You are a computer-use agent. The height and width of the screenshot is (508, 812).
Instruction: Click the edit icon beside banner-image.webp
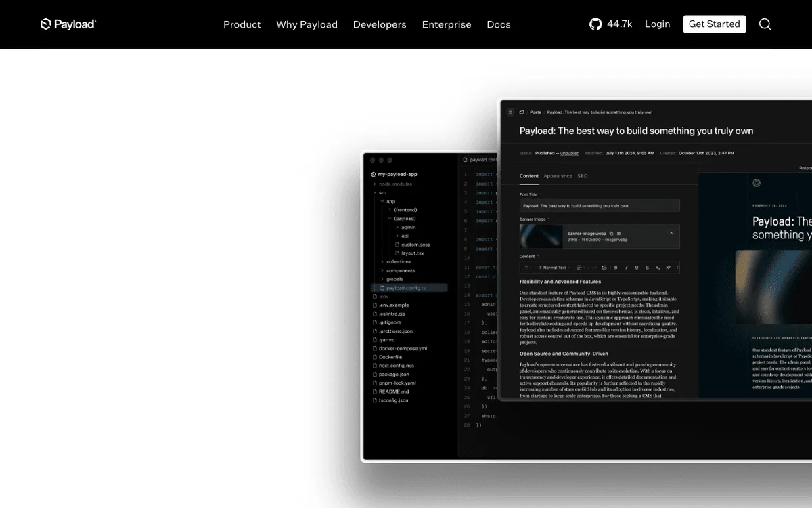[x=618, y=233]
